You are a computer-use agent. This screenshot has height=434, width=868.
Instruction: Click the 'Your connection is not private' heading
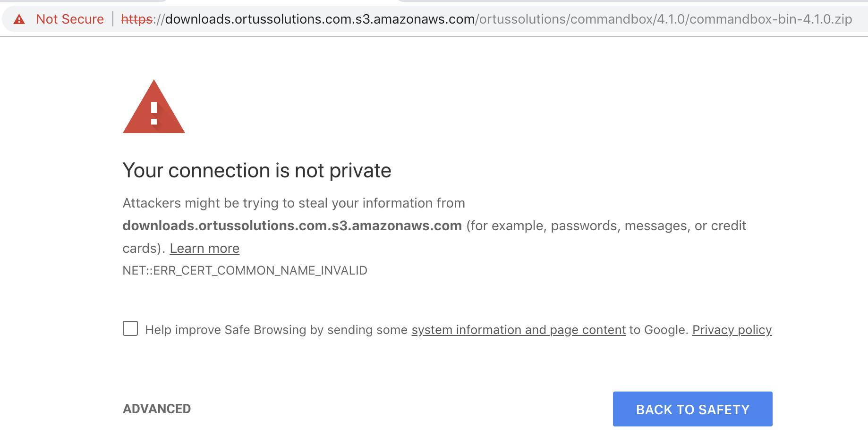point(257,171)
